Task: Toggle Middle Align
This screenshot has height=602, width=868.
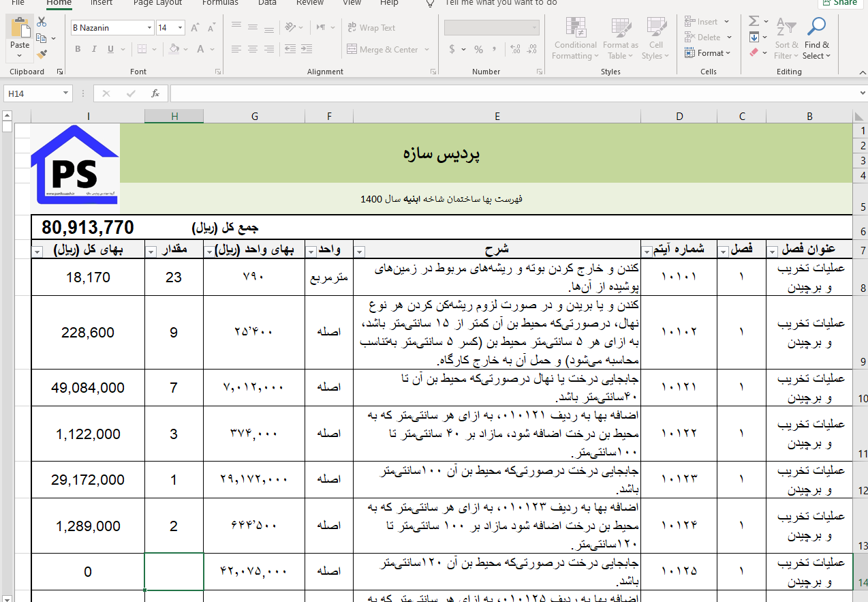Action: [x=253, y=27]
